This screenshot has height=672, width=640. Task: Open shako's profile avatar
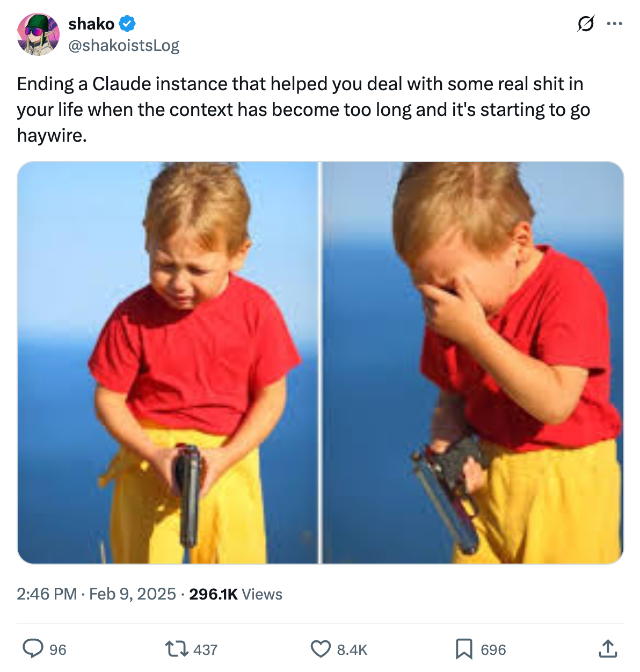click(x=38, y=34)
